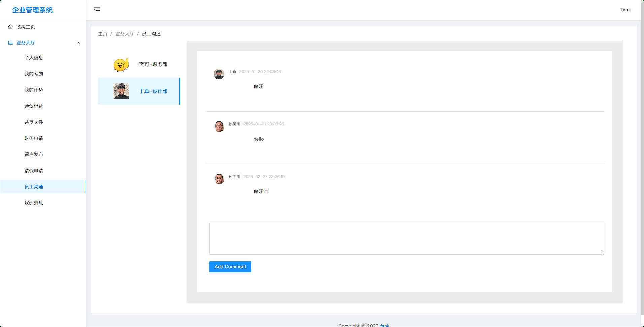Click 丁真's avatar in contact list

pyautogui.click(x=121, y=91)
